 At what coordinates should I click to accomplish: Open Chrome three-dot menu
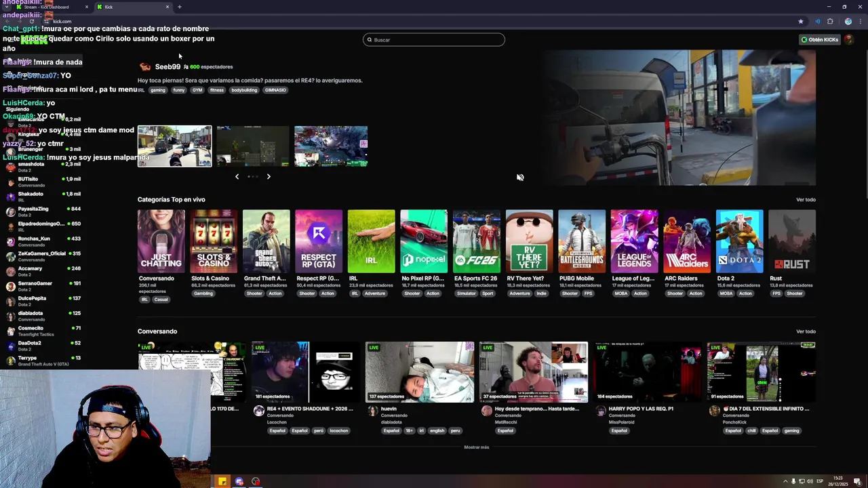860,21
